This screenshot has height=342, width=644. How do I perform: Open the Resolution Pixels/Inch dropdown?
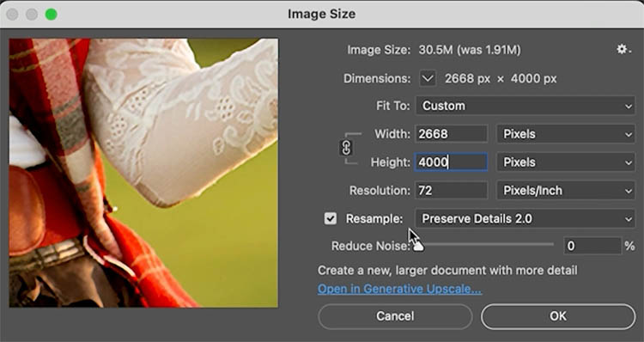coord(566,190)
